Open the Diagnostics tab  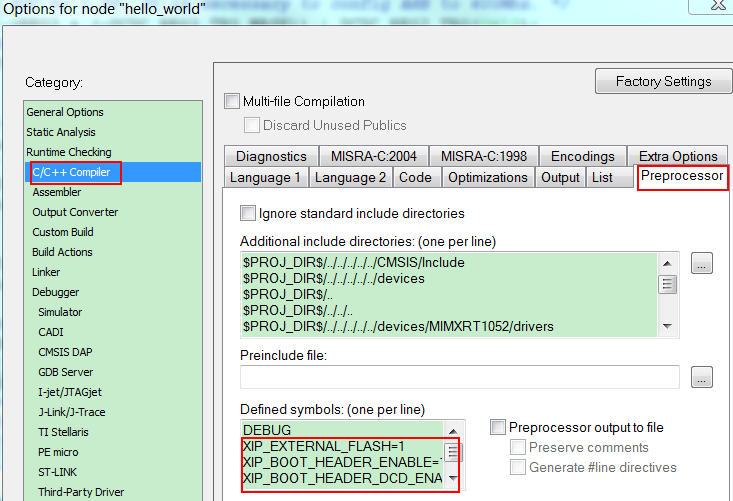(271, 156)
